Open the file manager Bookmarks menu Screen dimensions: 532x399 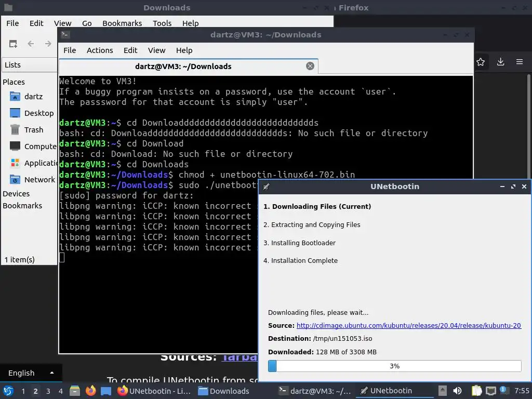[x=122, y=23]
